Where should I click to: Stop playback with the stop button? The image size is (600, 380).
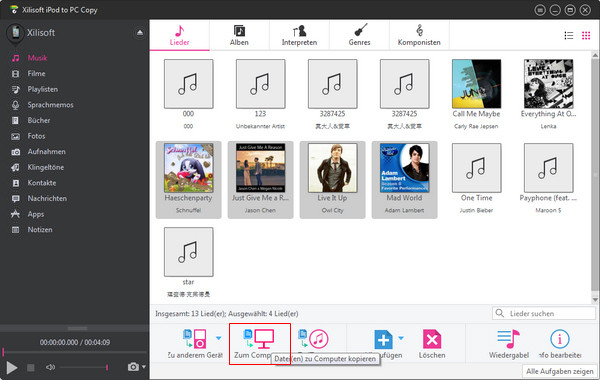click(31, 368)
